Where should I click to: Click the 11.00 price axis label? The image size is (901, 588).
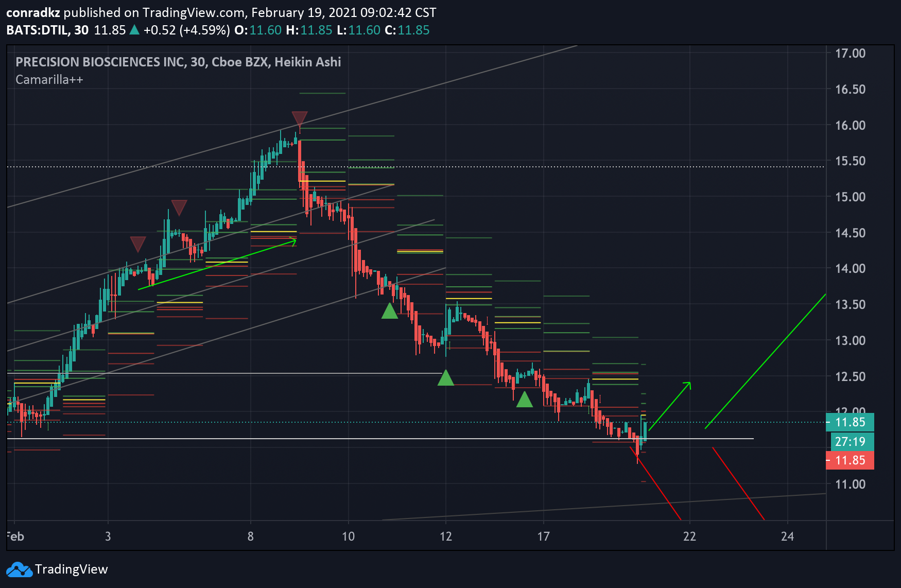850,485
